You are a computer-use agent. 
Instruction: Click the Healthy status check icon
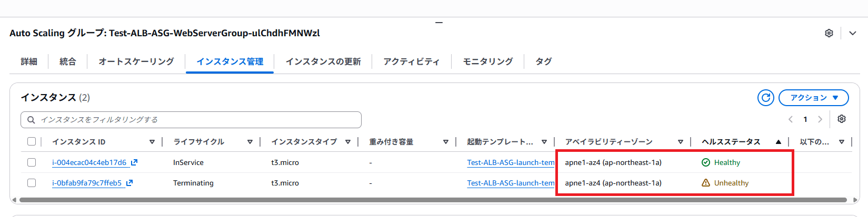coord(706,162)
